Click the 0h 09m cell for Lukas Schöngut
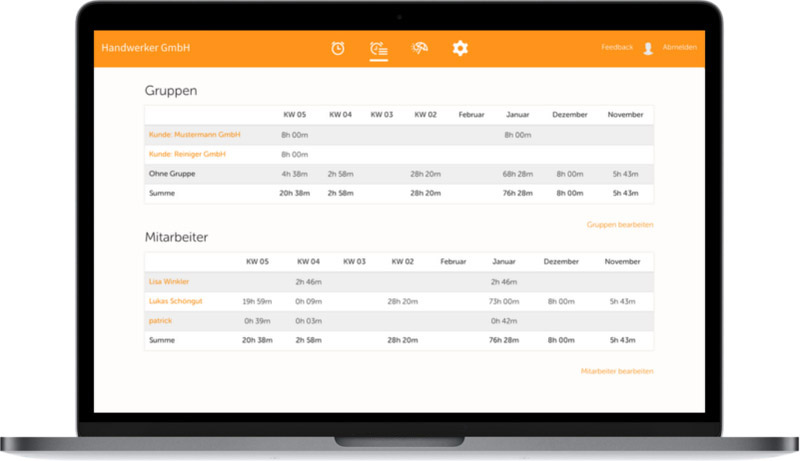Viewport: 800px width, 461px height. click(308, 301)
